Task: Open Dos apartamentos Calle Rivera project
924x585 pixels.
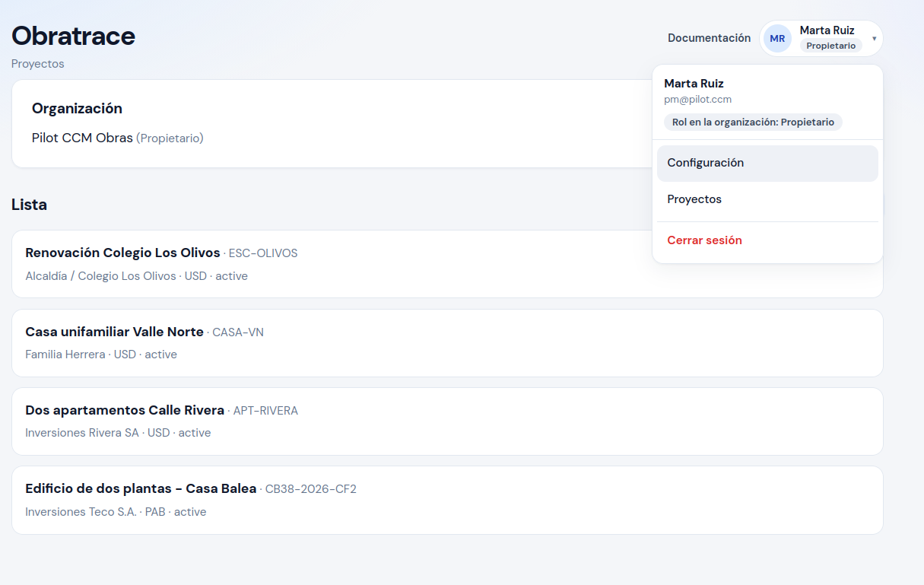Action: [x=125, y=410]
